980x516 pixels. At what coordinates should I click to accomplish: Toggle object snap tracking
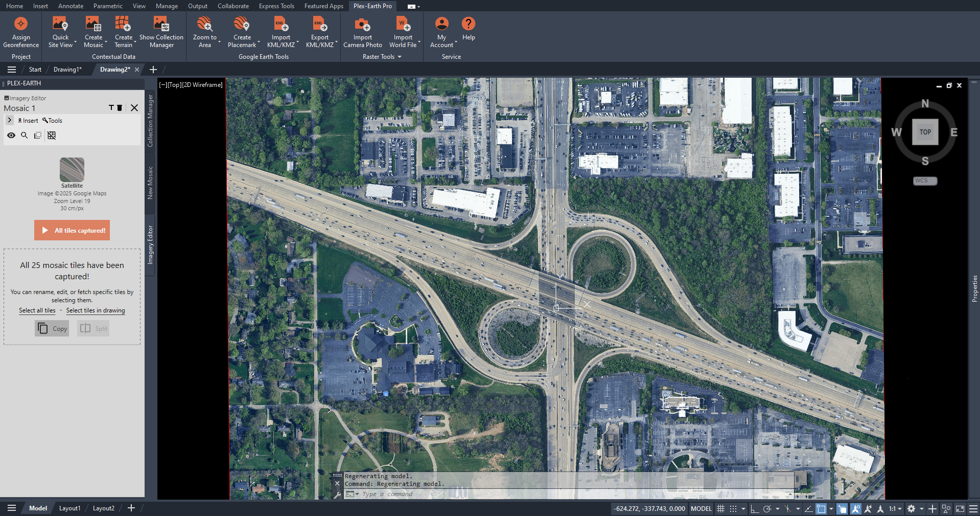pyautogui.click(x=809, y=509)
